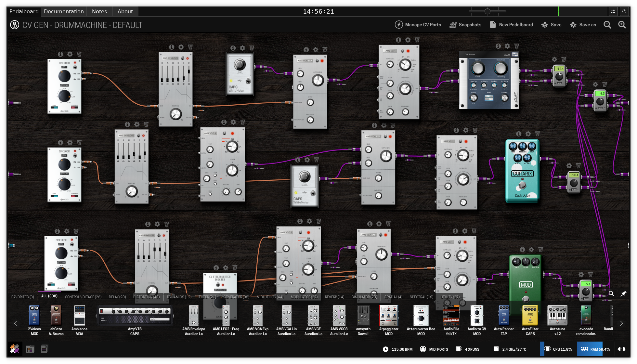Bypass the GUITARIX Duck Delay footswitch
This screenshot has height=364, width=637.
point(522,185)
